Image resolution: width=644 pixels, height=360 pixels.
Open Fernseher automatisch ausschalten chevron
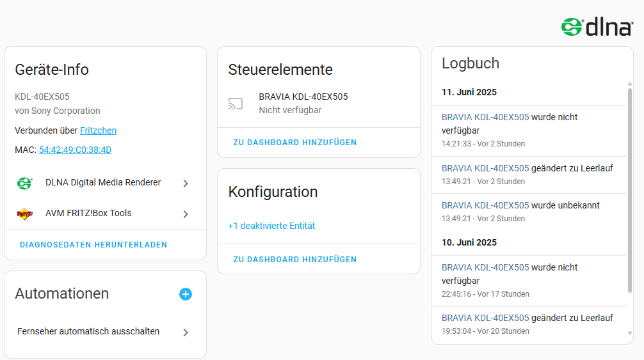pyautogui.click(x=186, y=332)
